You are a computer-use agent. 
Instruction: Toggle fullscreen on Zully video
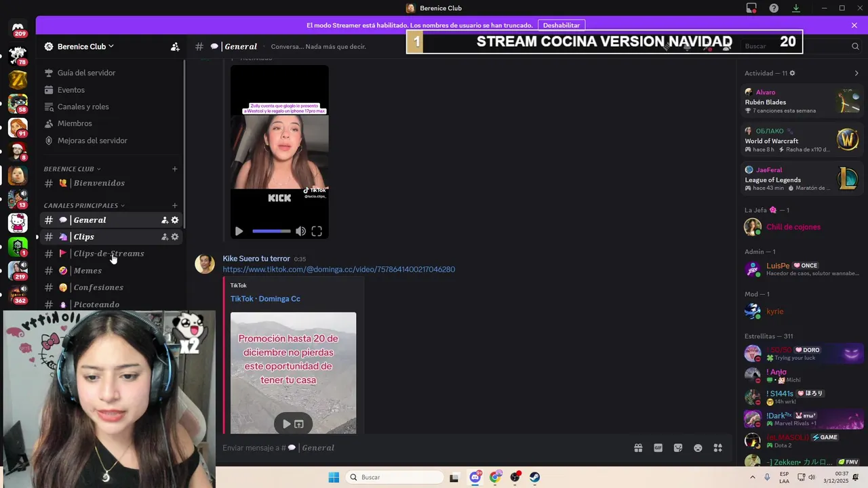(x=317, y=231)
